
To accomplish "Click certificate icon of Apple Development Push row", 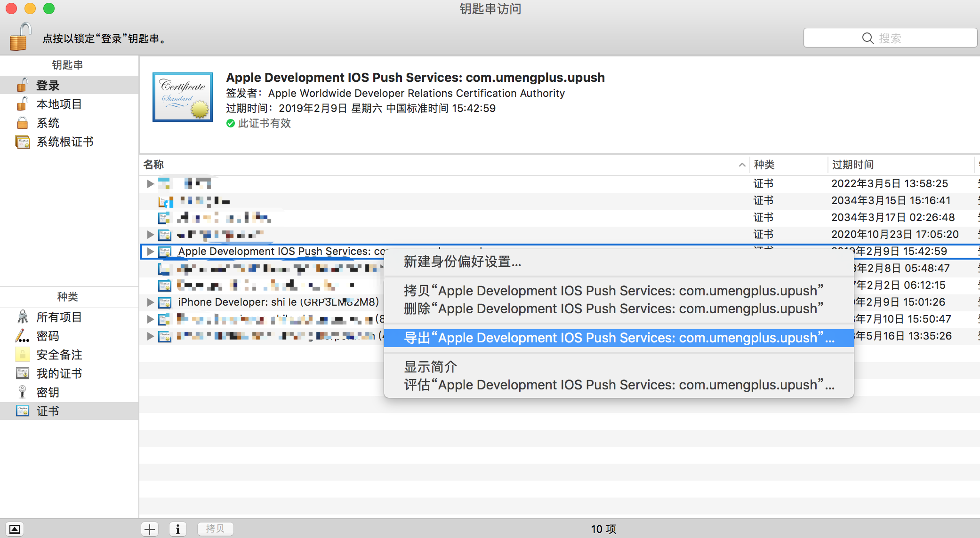I will (x=165, y=251).
